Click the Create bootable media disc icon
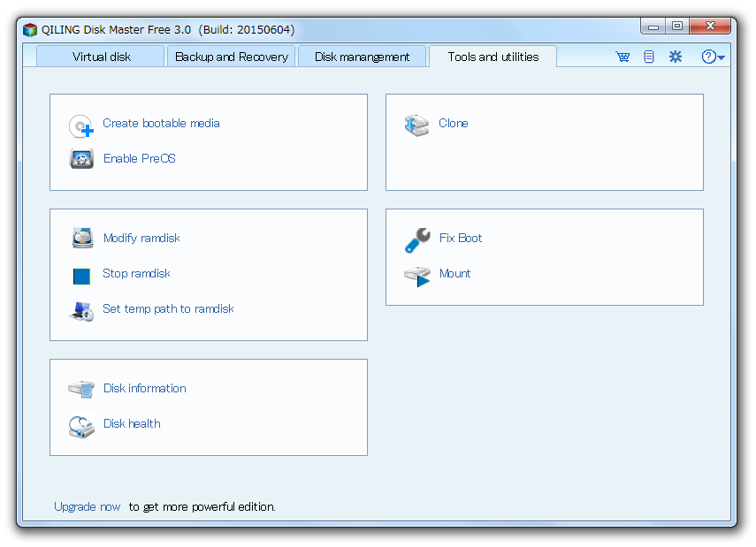This screenshot has height=547, width=756. coord(81,126)
